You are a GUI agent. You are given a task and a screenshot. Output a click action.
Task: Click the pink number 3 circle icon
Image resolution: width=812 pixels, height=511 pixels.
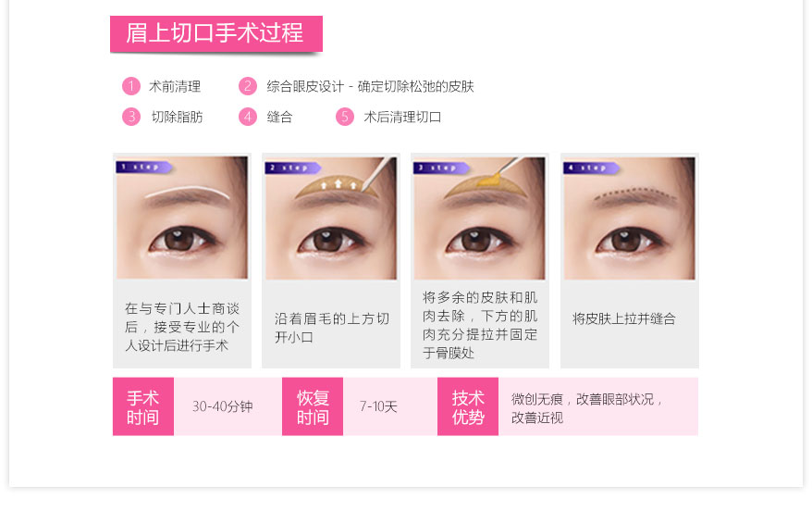pos(131,117)
